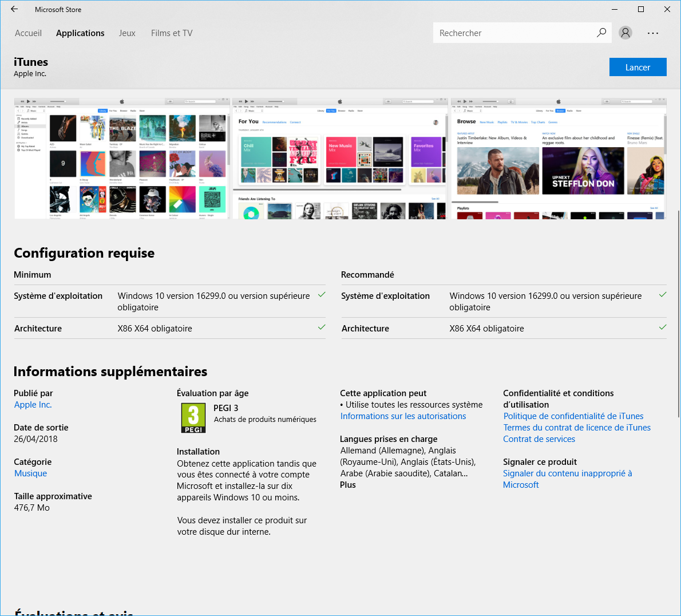Screen dimensions: 681x616
Task: Click the search magnifier icon
Action: [x=601, y=33]
